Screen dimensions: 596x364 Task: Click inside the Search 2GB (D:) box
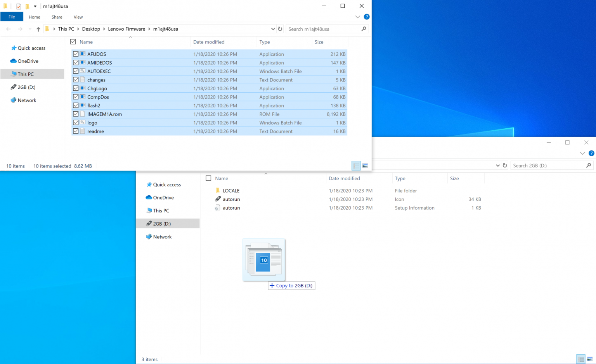[547, 165]
